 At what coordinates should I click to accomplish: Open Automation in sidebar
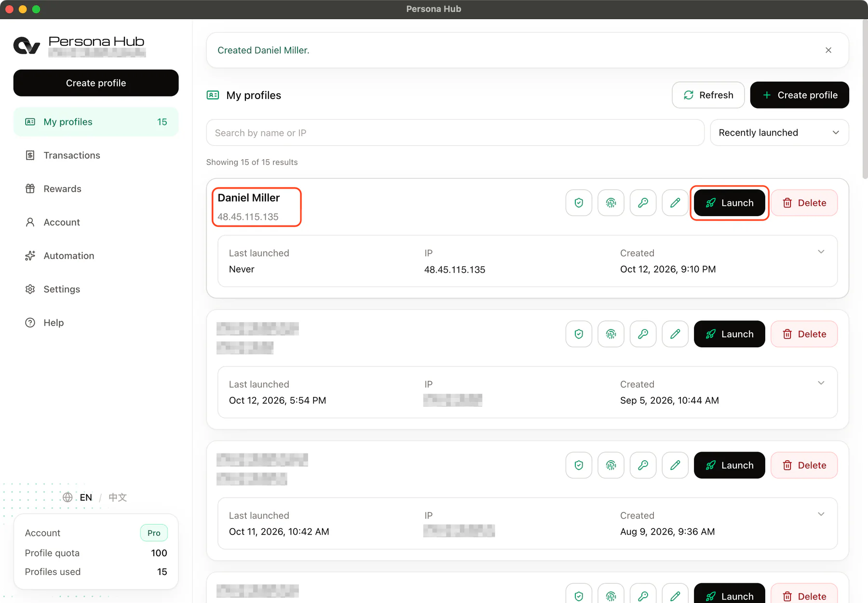(96, 256)
